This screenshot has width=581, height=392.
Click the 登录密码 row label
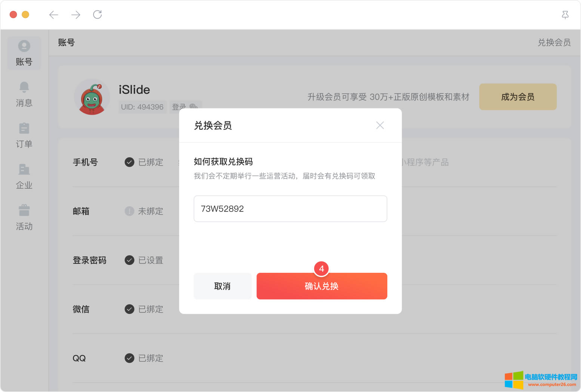click(x=89, y=260)
